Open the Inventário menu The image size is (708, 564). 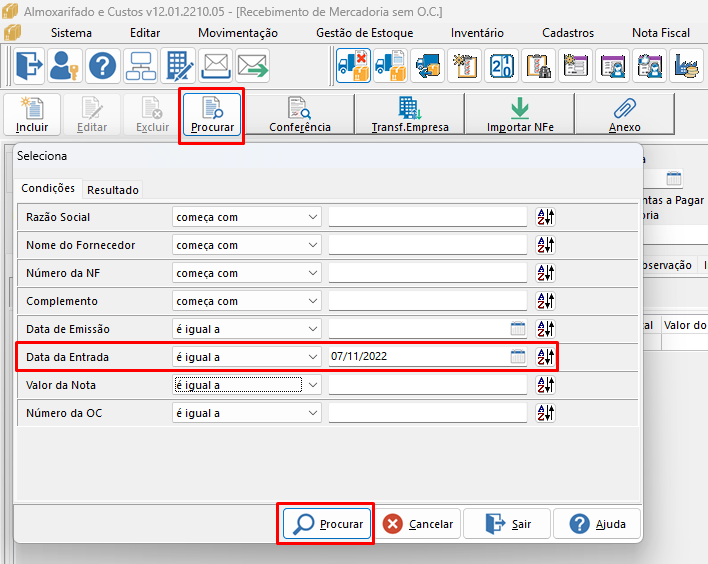click(477, 33)
